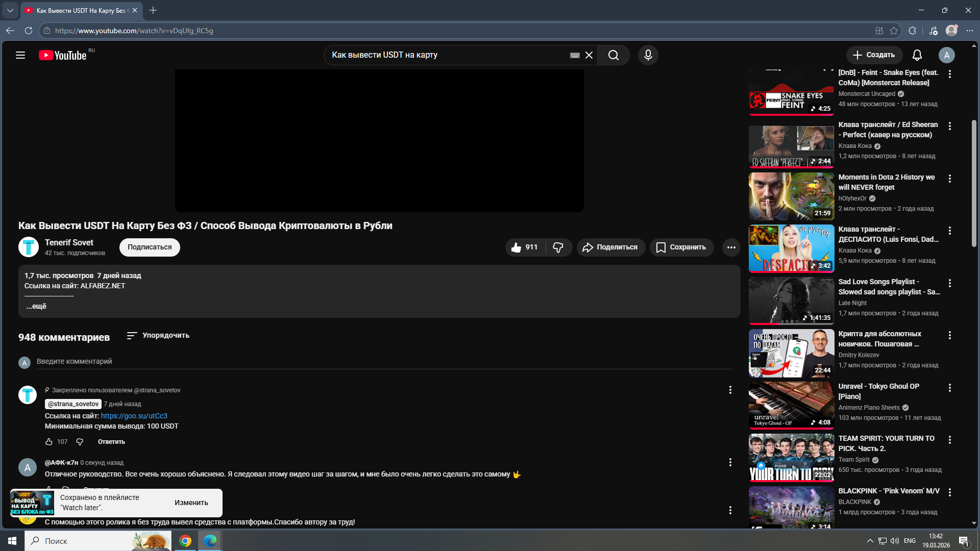980x551 pixels.
Task: Open the browser tab search chevron
Action: [x=10, y=10]
